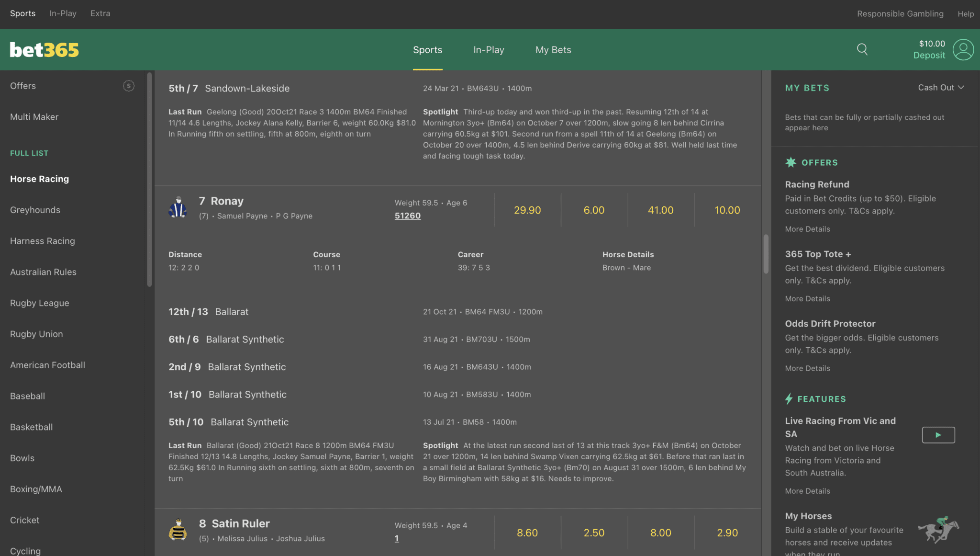980x556 pixels.
Task: Play the Live Racing video button
Action: [x=938, y=435]
